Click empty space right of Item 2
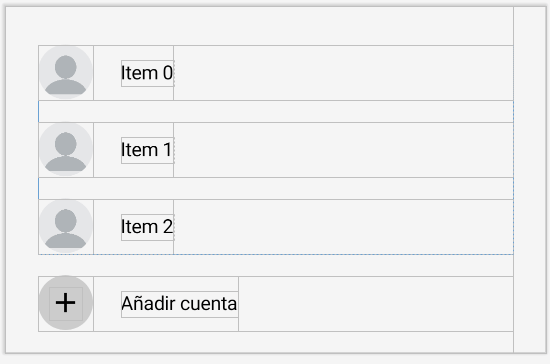 click(343, 227)
